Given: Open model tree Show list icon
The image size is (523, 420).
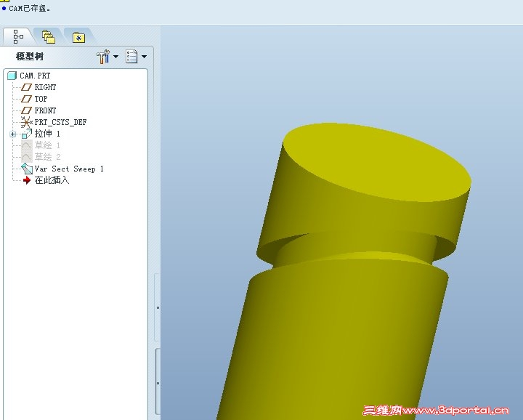Looking at the screenshot, I should click(131, 57).
